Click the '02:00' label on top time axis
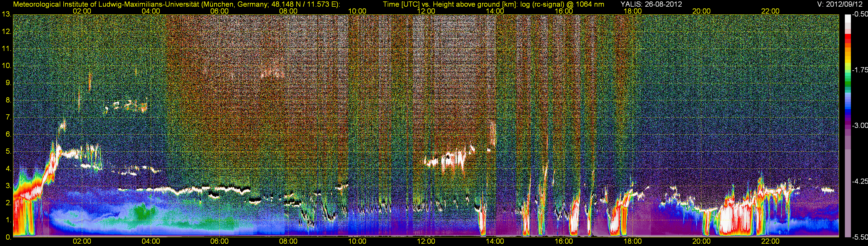 click(82, 11)
